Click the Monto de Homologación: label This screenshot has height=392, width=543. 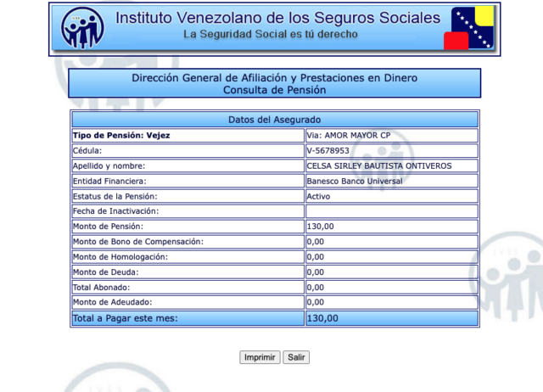120,257
